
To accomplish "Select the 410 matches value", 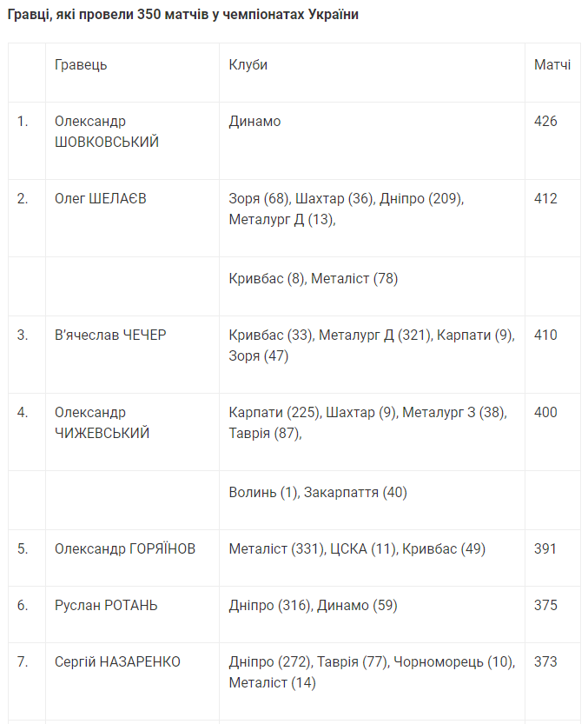I will pos(545,335).
